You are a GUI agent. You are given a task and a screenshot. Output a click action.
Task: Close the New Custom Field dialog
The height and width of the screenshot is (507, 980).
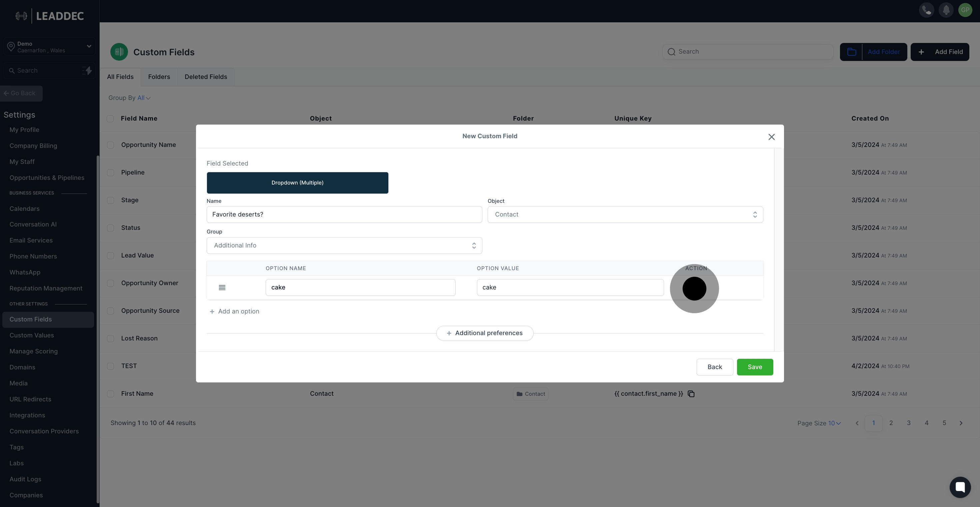tap(771, 137)
